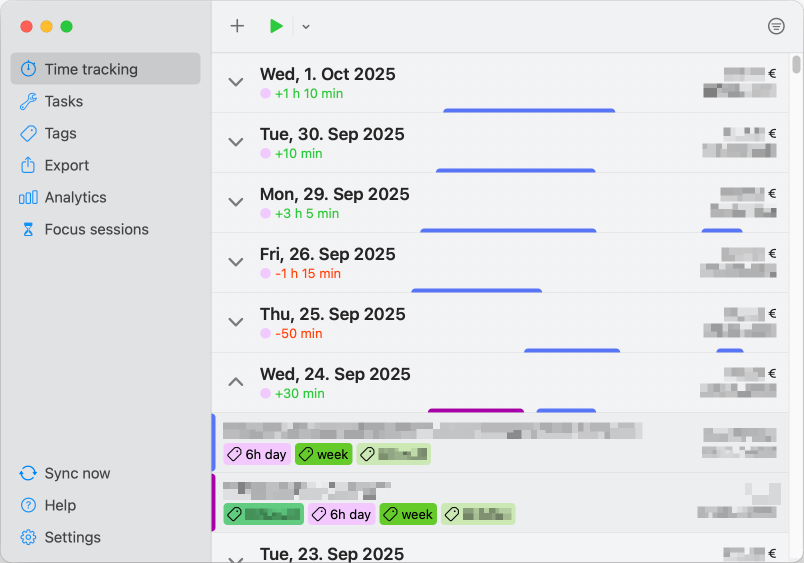
Task: Click the Sync now icon
Action: (28, 473)
